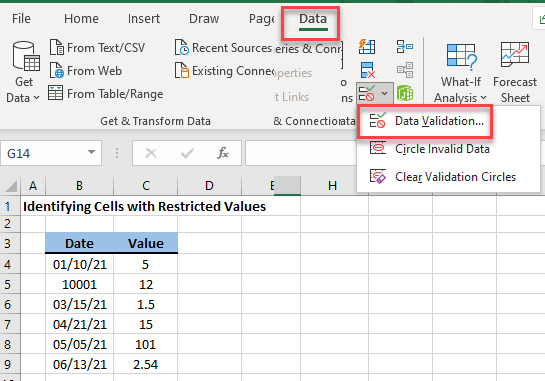This screenshot has height=381, width=545.
Task: Click the title cell 'Identifying Cells with Restricted Values'
Action: click(x=144, y=206)
